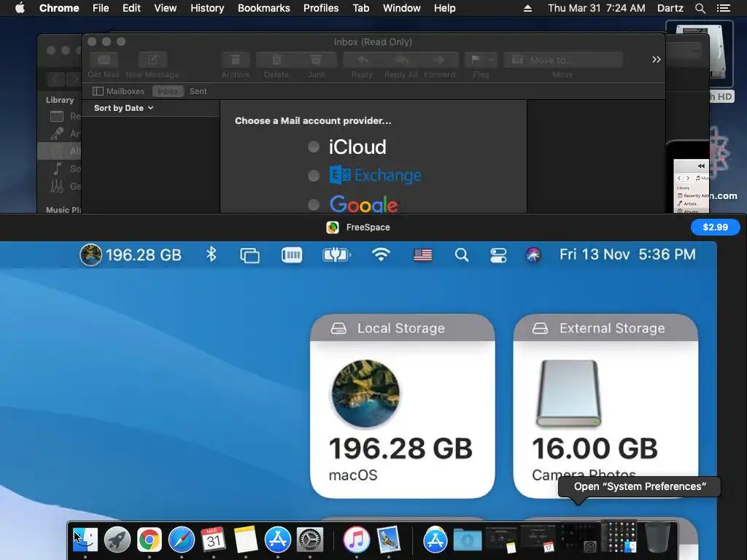Open Move to… dropdown in Mail toolbar

coord(563,60)
